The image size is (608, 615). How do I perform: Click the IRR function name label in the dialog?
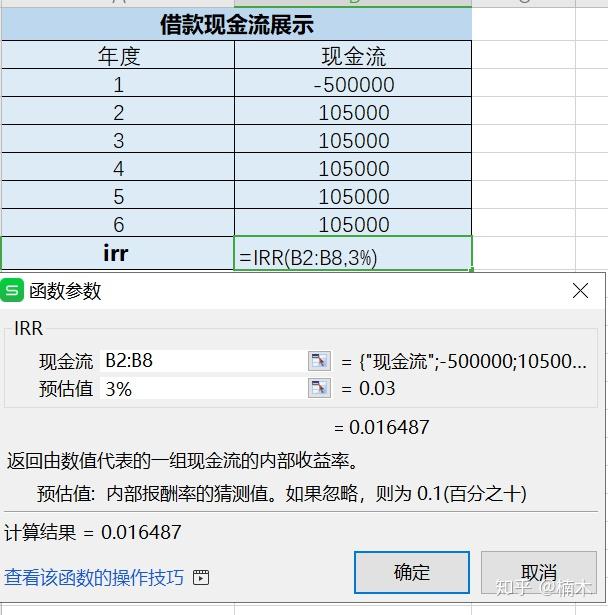pyautogui.click(x=28, y=328)
